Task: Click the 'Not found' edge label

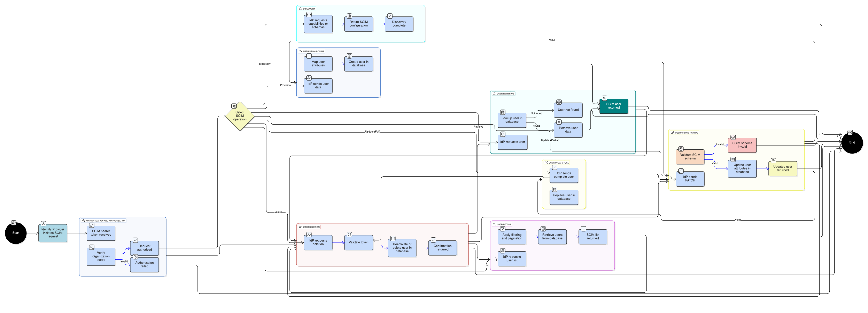Action: tap(536, 113)
